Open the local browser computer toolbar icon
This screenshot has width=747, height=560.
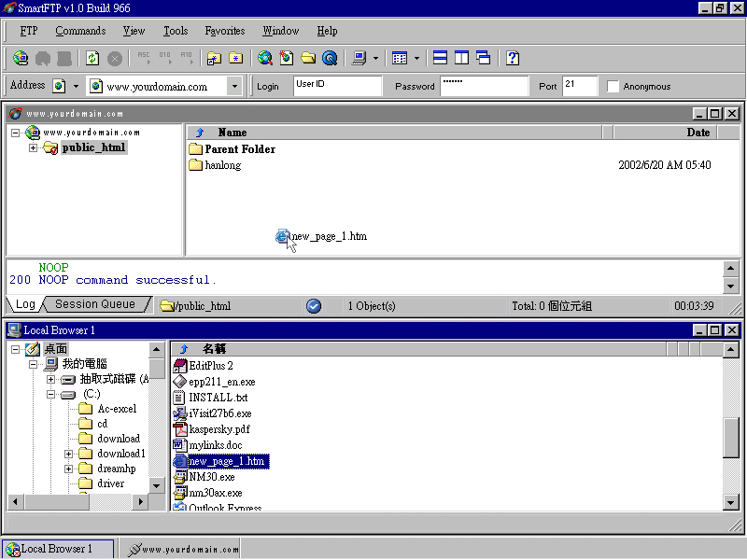[359, 58]
